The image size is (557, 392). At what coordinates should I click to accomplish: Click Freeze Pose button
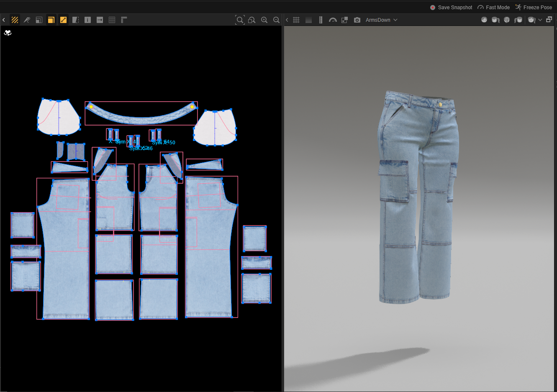coord(534,7)
